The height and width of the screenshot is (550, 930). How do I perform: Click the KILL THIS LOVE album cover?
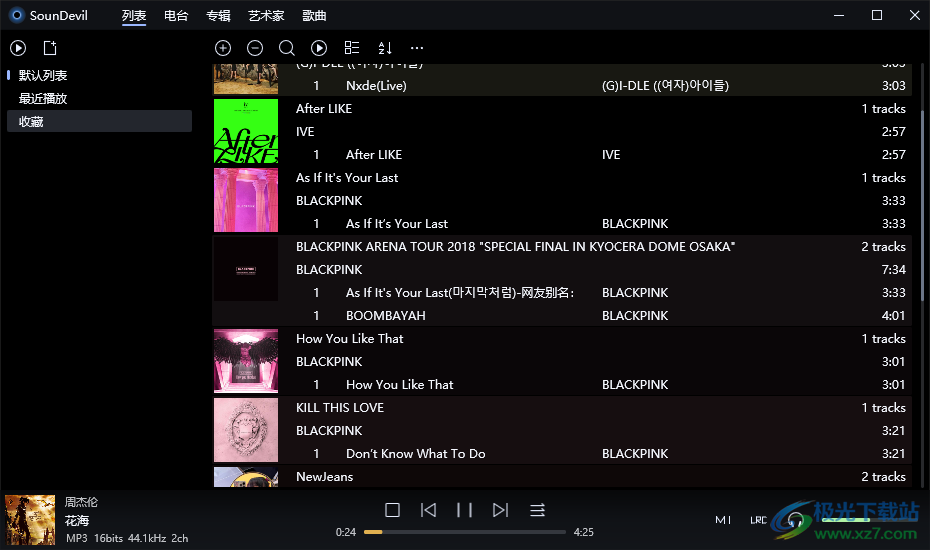(x=246, y=430)
